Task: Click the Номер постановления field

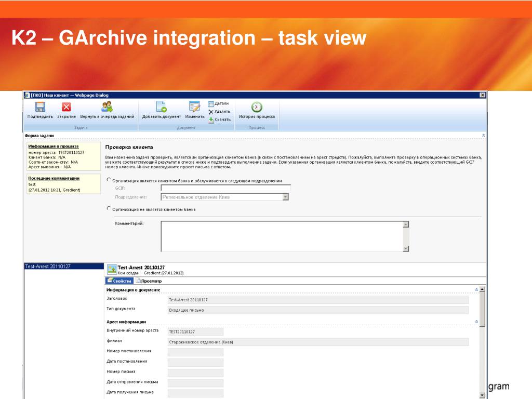Action: click(195, 352)
